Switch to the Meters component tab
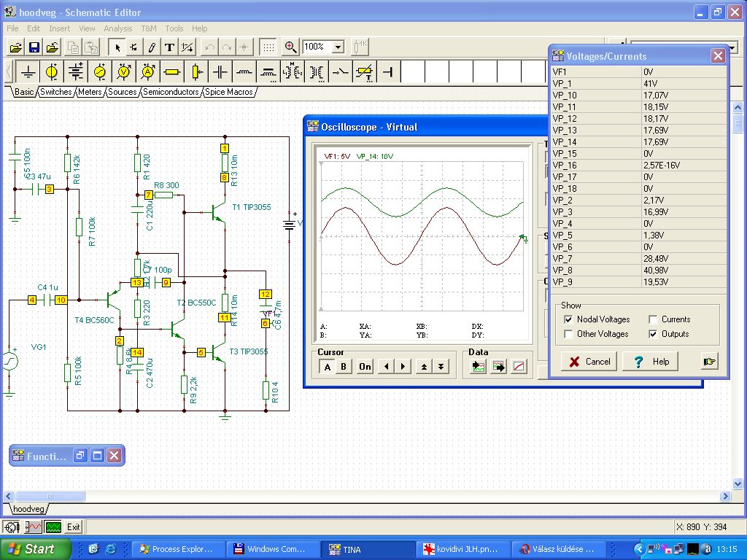Screen dimensions: 747x560 [90, 92]
